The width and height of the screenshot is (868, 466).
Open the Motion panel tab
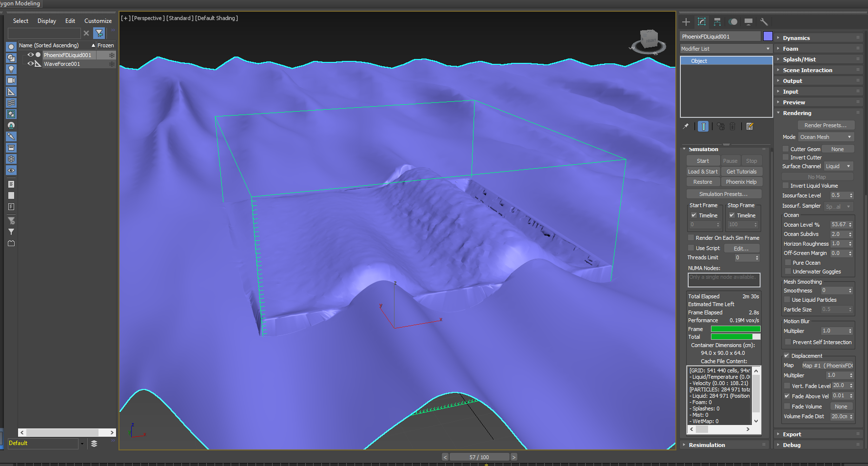pos(733,22)
